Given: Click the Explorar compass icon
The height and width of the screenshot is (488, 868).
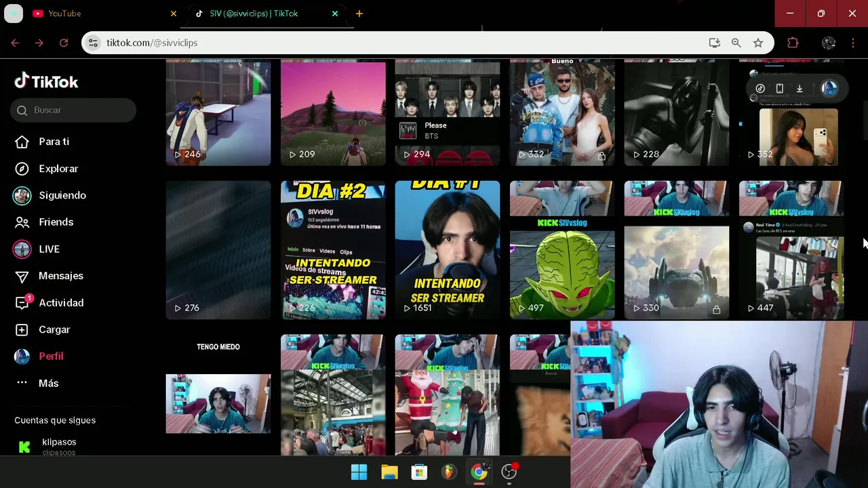Looking at the screenshot, I should (x=22, y=169).
